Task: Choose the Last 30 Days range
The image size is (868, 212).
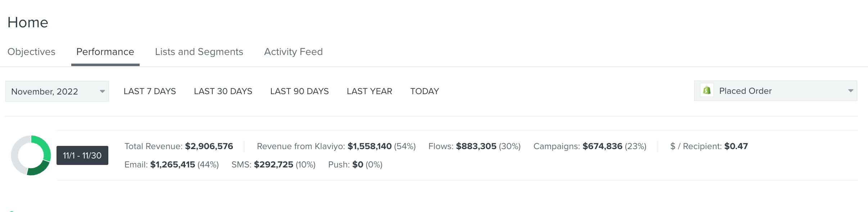Action: click(223, 91)
